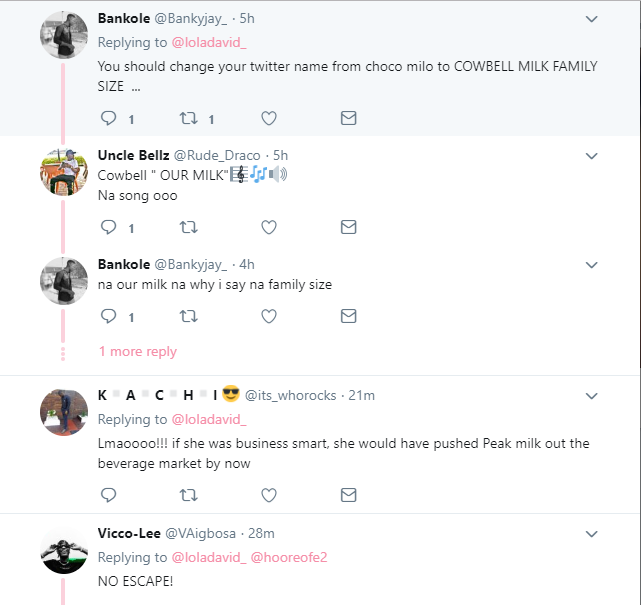Open the @hooreofe2 mention link

pos(291,557)
